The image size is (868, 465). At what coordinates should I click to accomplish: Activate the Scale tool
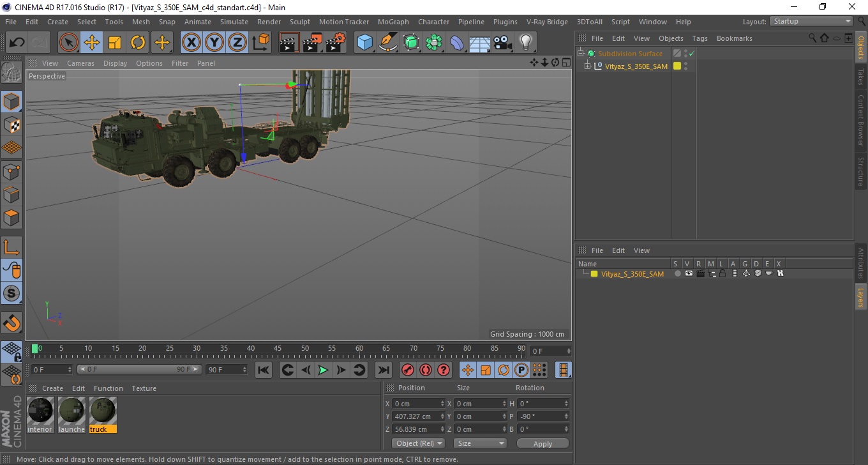(115, 43)
